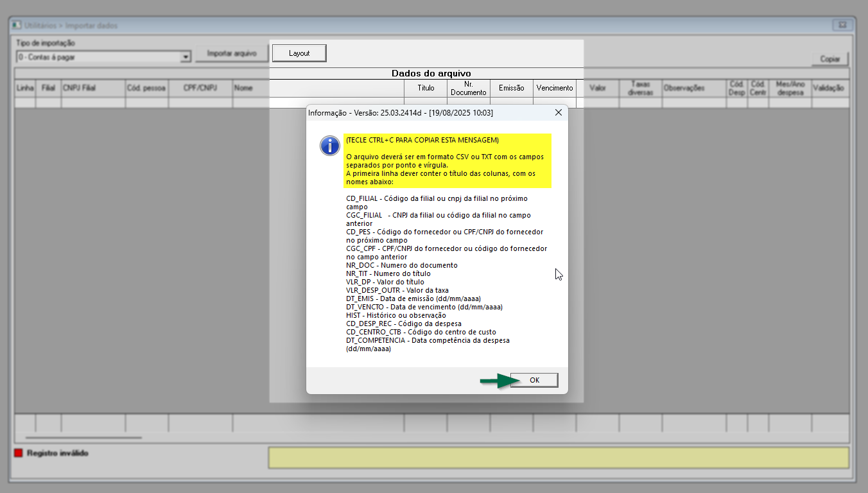Click the Observações column header
Viewport: 868px width, 493px height.
click(x=694, y=88)
